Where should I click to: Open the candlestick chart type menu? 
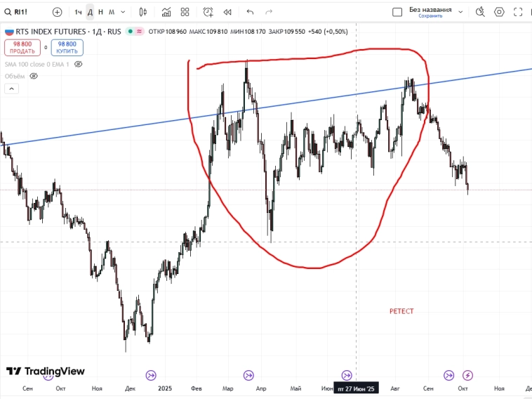tap(143, 12)
